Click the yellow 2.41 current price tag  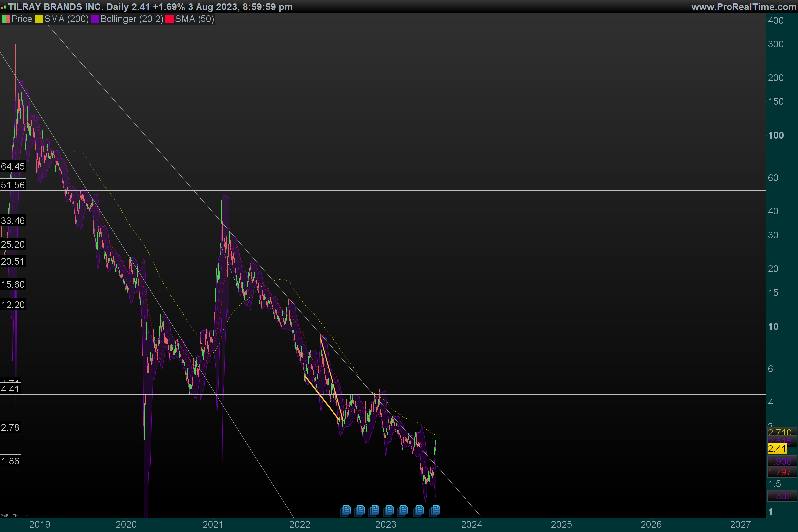point(777,449)
